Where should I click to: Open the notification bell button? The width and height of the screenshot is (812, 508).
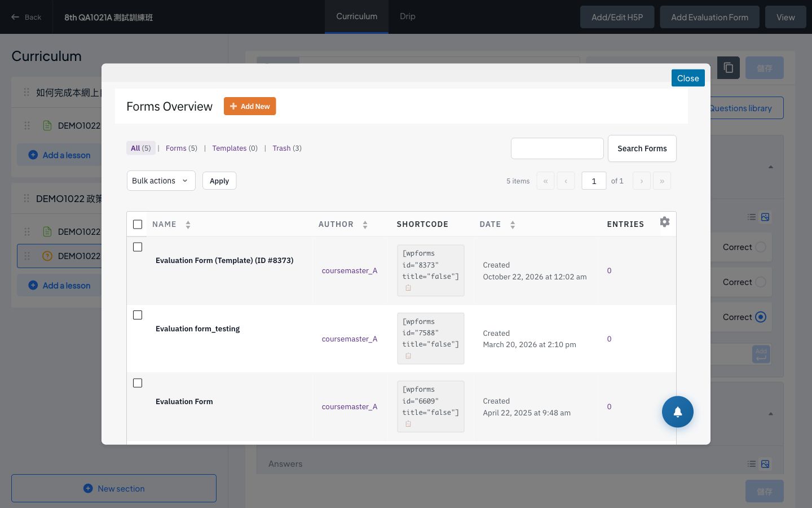click(x=678, y=411)
